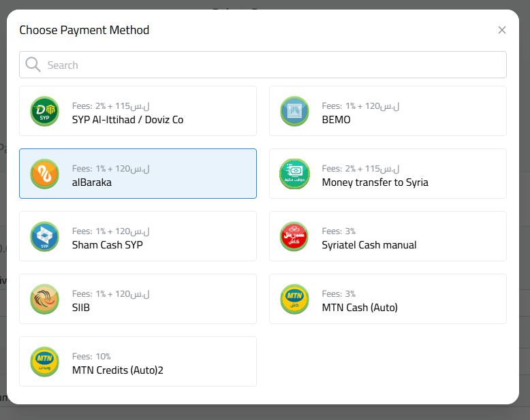
Task: Choose the SIIB label
Action: pos(81,308)
